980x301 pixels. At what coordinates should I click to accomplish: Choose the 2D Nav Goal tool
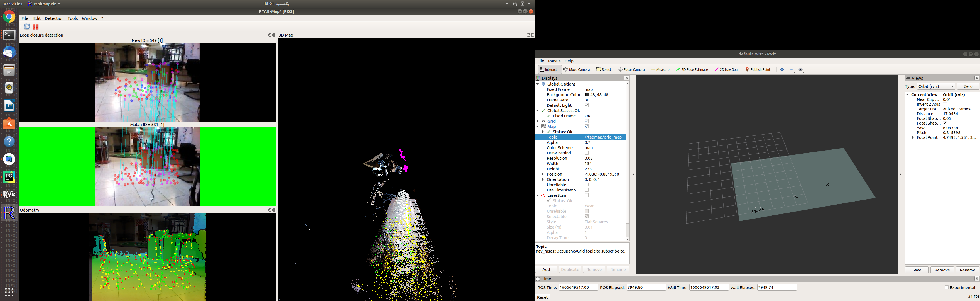click(726, 70)
